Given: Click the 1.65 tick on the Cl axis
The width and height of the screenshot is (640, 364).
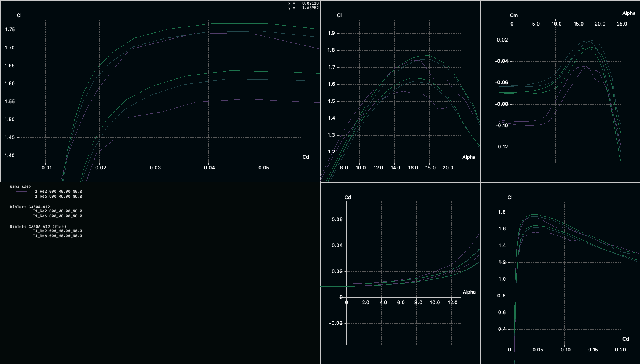Looking at the screenshot, I should click(10, 66).
